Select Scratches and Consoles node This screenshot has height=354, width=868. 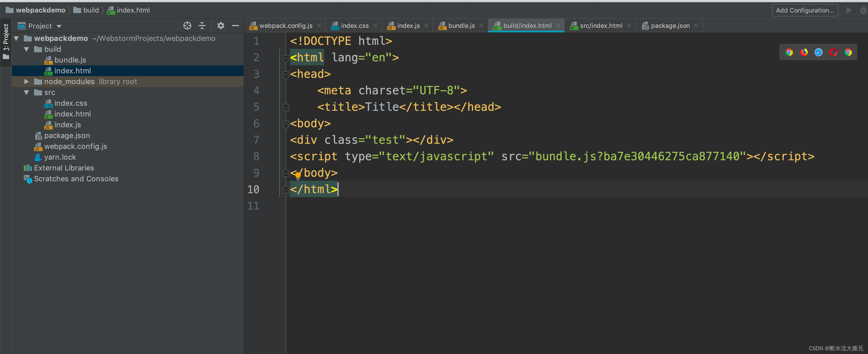click(128, 179)
